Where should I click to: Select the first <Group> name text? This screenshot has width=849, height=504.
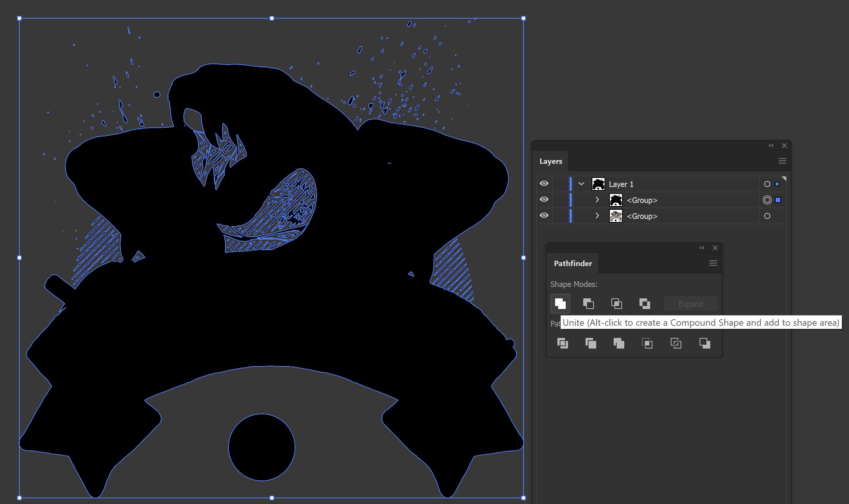click(642, 200)
